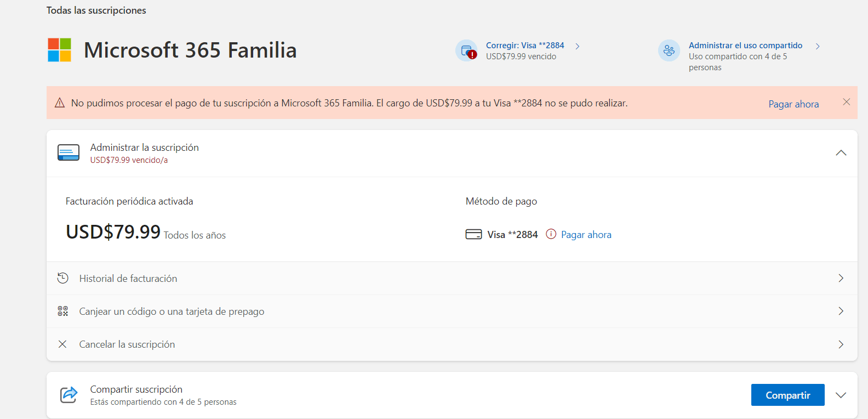Click the payment error card icon
This screenshot has width=868, height=419.
tap(466, 50)
